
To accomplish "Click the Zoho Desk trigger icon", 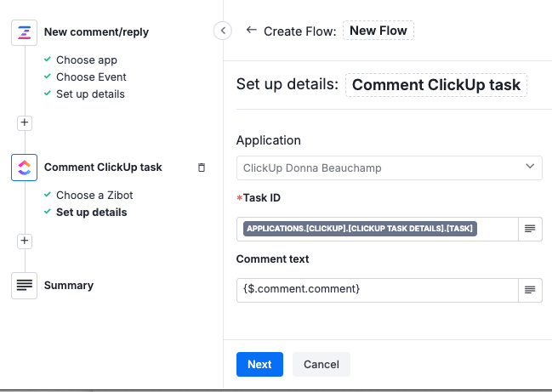I will click(x=25, y=32).
